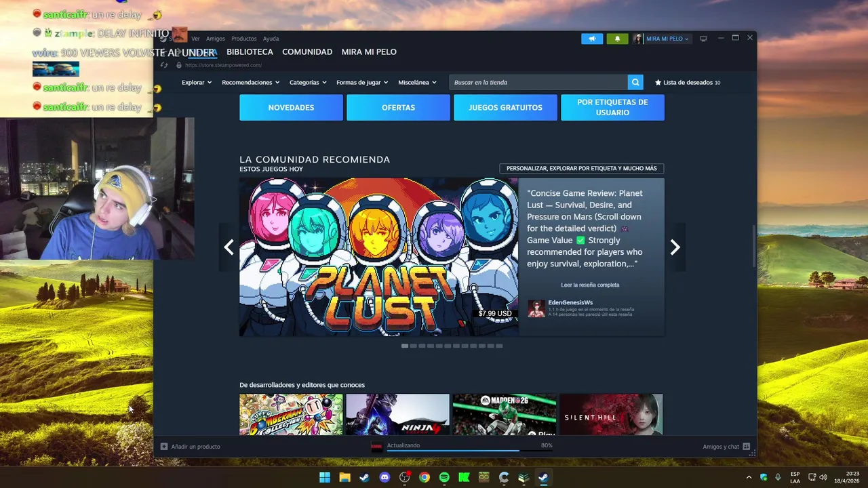The width and height of the screenshot is (868, 488).
Task: Open the Amigos y chat icon
Action: tap(746, 447)
